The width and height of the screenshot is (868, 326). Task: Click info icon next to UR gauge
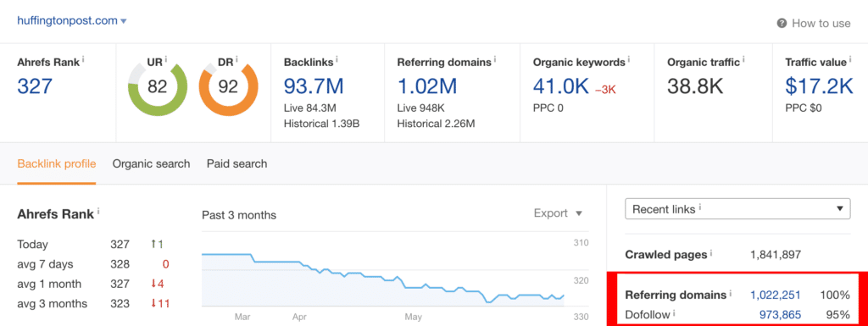(x=166, y=59)
